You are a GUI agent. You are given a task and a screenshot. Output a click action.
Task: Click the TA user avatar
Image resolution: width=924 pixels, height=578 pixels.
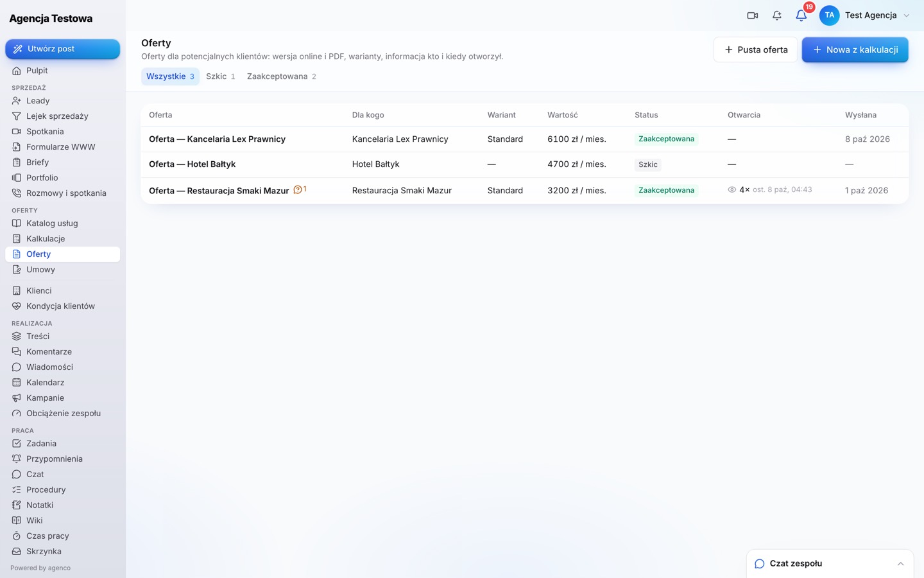pos(830,15)
